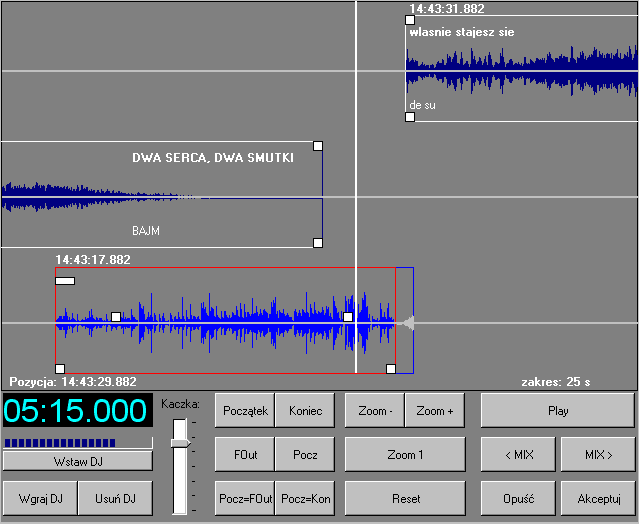Screen dimensions: 639x524
Task: Click the 14:43:31.882 track start timestamp
Action: (447, 9)
